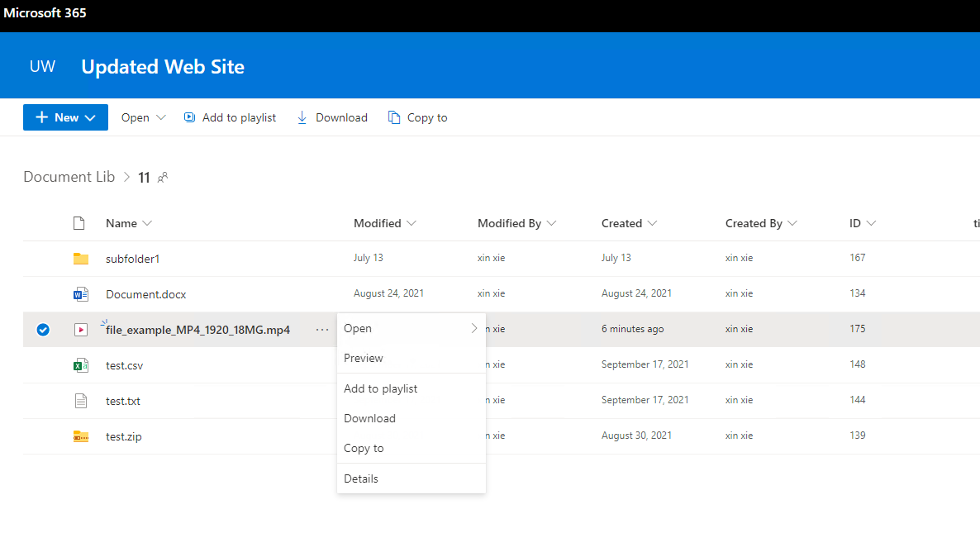The image size is (980, 538).
Task: Select the checkbox for Document.docx row
Action: pos(43,293)
